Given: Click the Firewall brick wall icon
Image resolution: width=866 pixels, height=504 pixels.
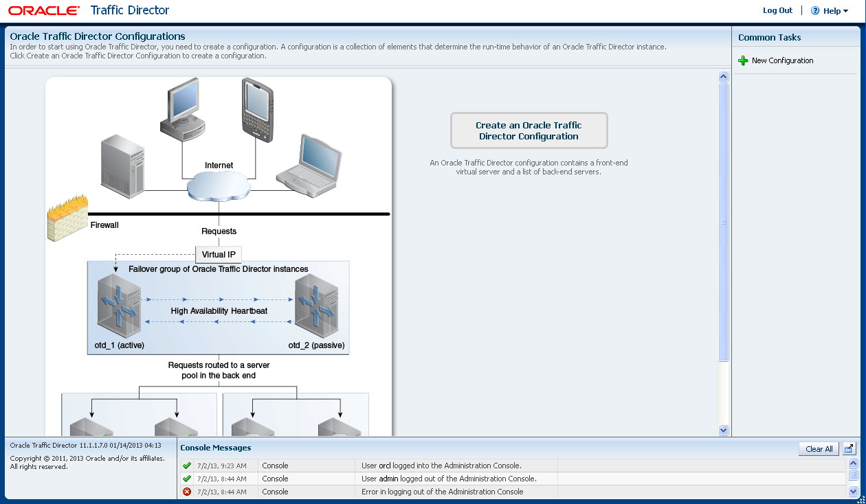Looking at the screenshot, I should tap(67, 217).
